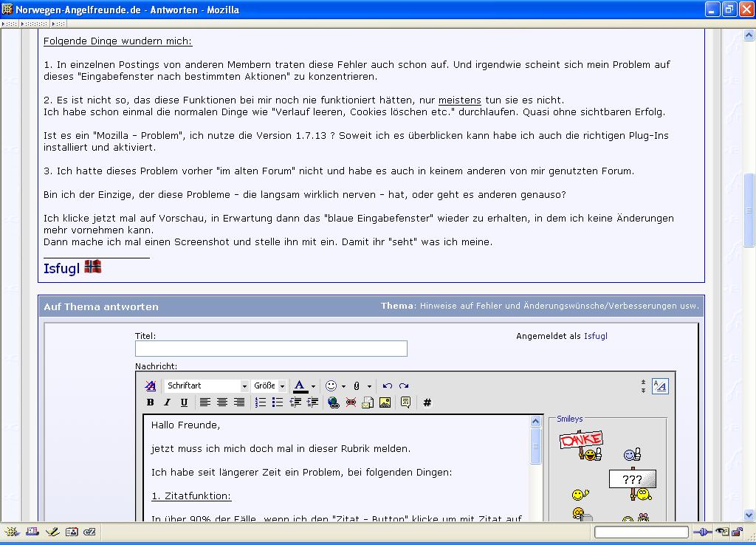Click the Titel input field
The image size is (756, 545).
coord(271,349)
